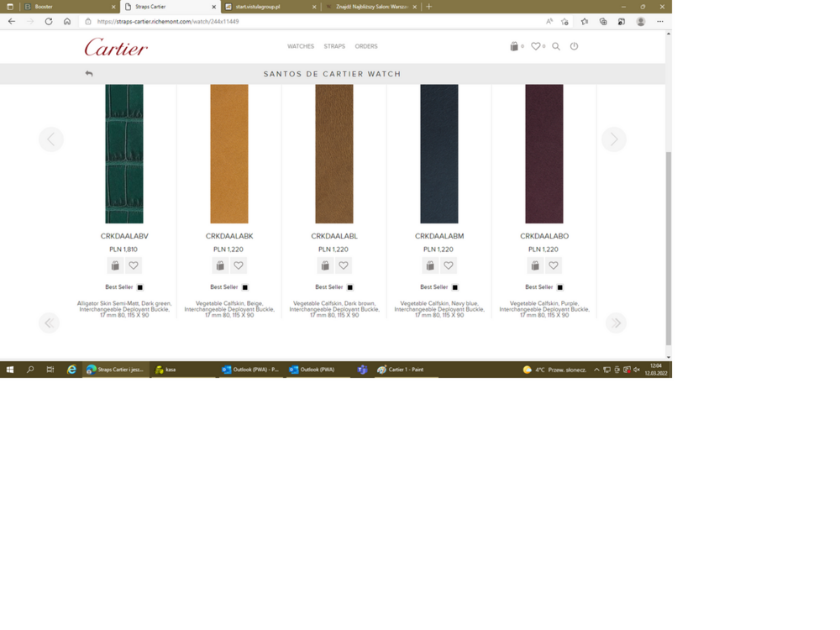
Task: Go back using the reply arrow icon
Action: [x=89, y=74]
